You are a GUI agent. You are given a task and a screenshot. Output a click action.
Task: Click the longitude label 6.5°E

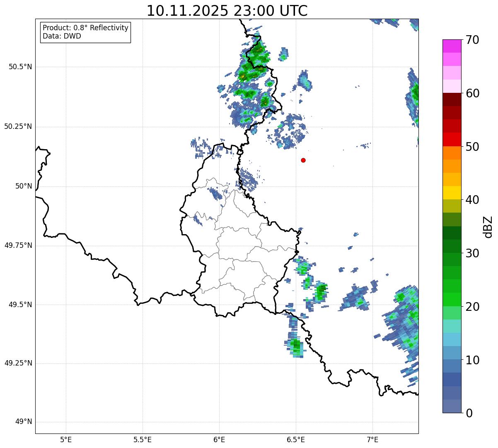coord(296,440)
